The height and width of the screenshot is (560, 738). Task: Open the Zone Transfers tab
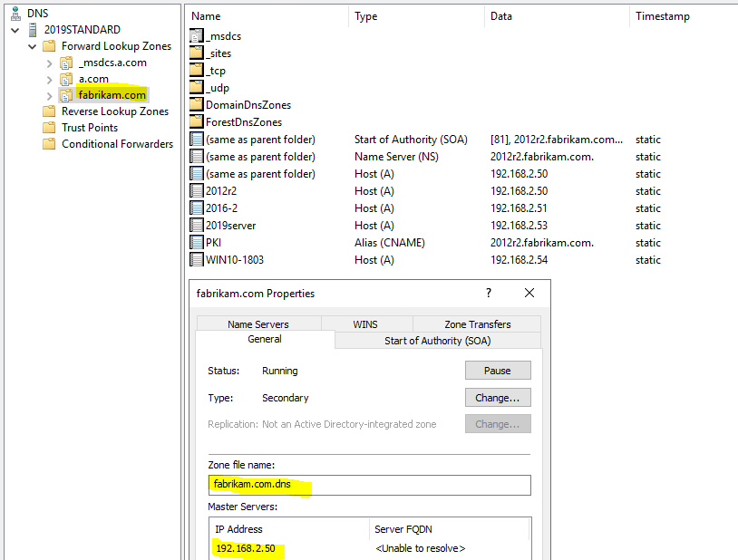[477, 323]
